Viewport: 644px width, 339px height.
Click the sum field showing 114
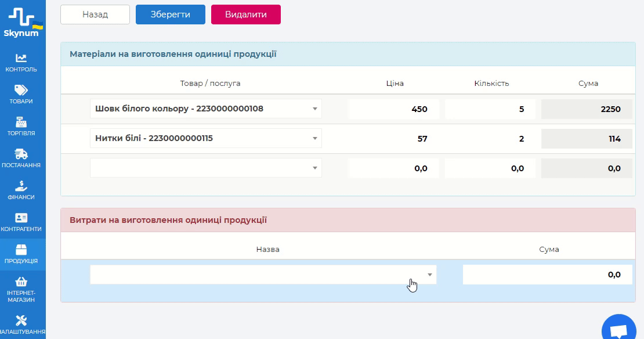[x=587, y=139]
